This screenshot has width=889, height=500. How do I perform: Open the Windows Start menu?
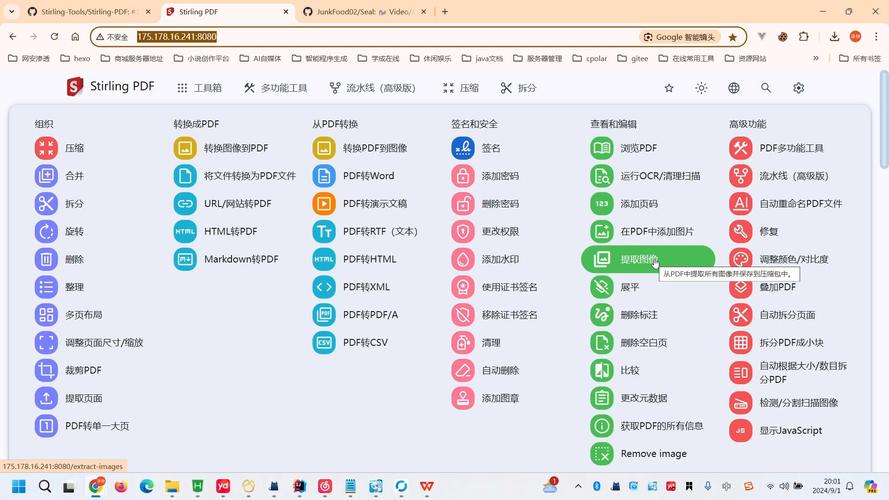coord(19,486)
